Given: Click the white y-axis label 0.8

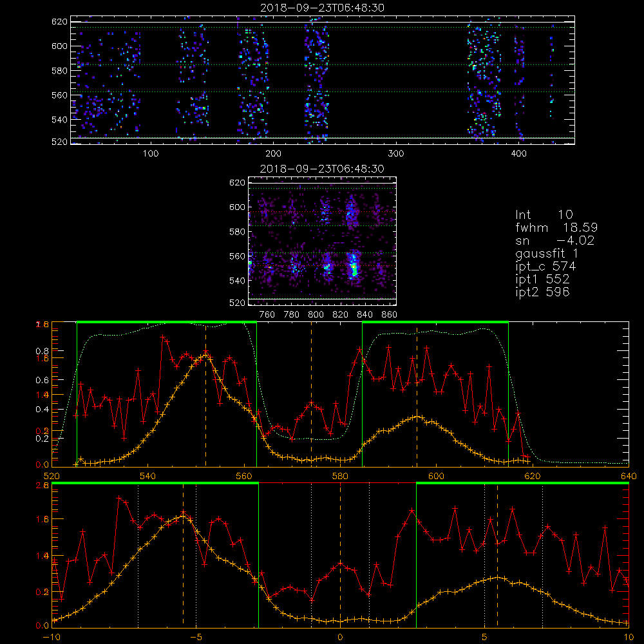Looking at the screenshot, I should point(43,351).
